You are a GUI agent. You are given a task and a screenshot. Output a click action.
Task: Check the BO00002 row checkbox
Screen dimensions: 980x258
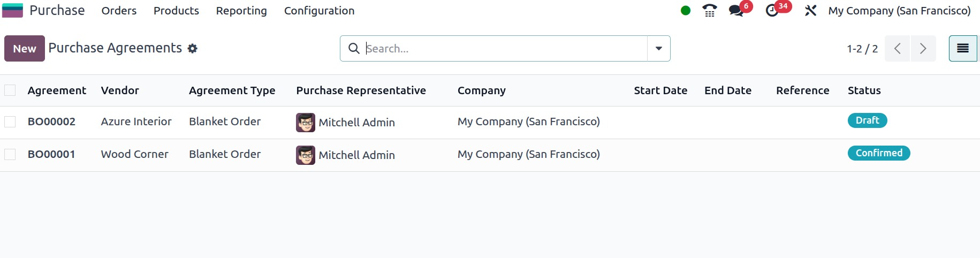tap(10, 122)
